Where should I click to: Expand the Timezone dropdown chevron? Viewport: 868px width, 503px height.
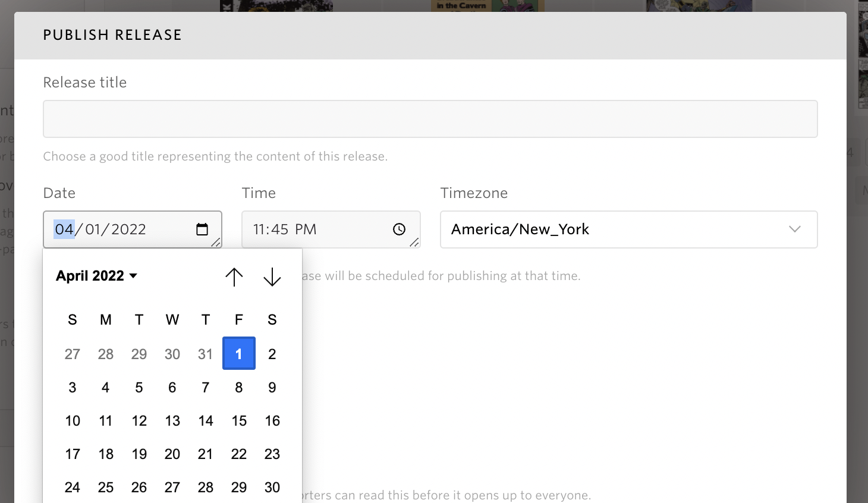pos(795,230)
